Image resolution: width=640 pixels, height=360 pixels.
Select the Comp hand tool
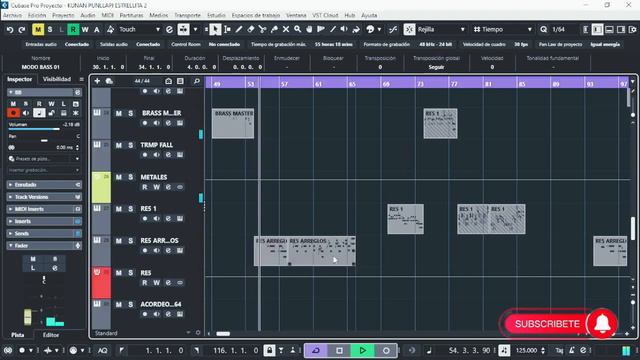point(309,29)
